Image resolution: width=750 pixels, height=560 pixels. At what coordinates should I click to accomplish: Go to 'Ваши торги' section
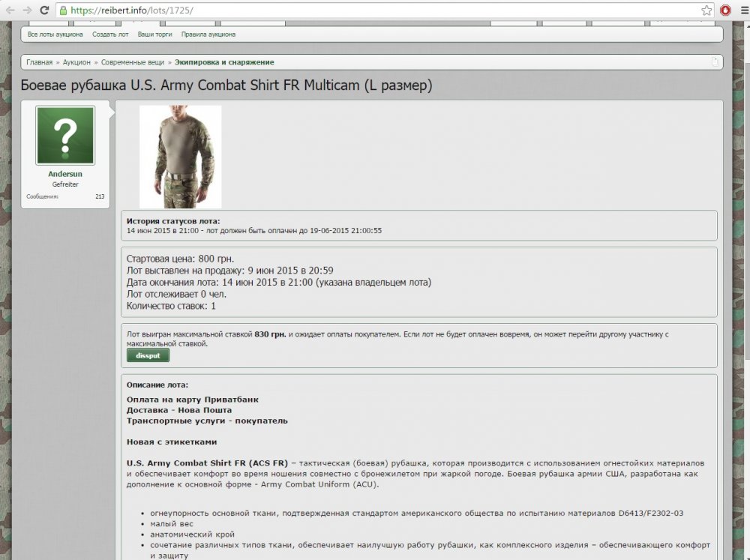click(x=154, y=34)
